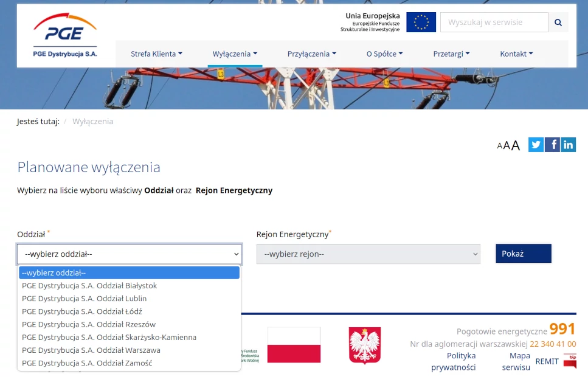Select the --wybierz oddział-- option
This screenshot has height=382, width=588.
(x=129, y=273)
